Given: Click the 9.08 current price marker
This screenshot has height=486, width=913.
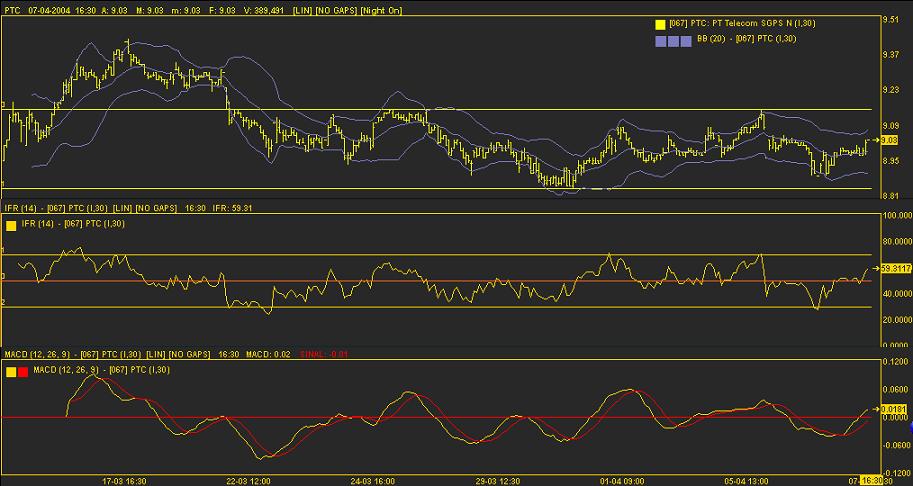Looking at the screenshot, I should click(890, 140).
